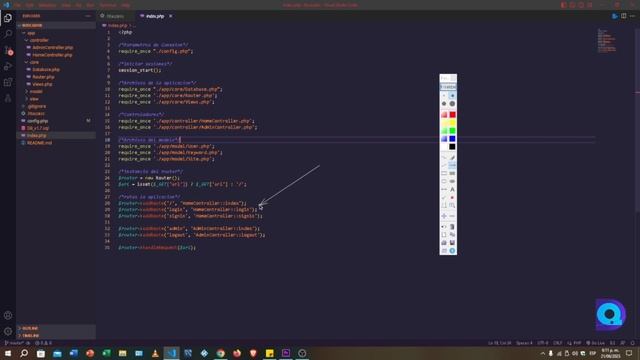Open the Terminal menu
This screenshot has height=360, width=640.
108,5
